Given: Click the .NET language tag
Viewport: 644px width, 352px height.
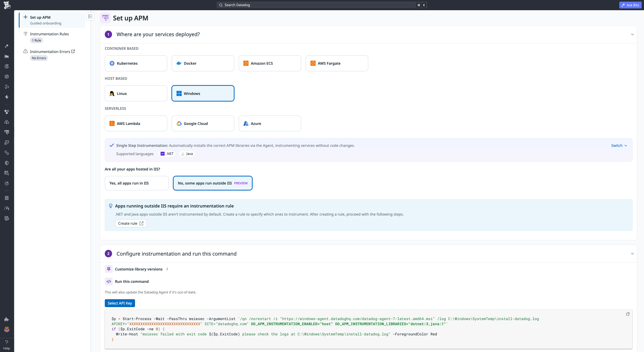Looking at the screenshot, I should [x=167, y=154].
